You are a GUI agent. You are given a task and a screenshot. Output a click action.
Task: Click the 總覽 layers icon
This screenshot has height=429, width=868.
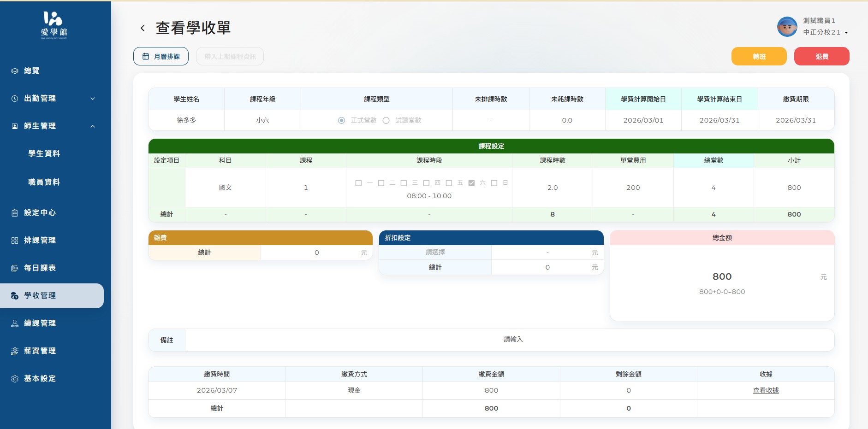click(x=15, y=71)
